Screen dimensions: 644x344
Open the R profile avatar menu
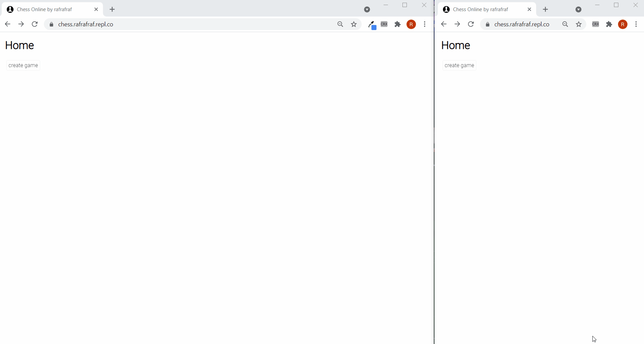click(411, 24)
